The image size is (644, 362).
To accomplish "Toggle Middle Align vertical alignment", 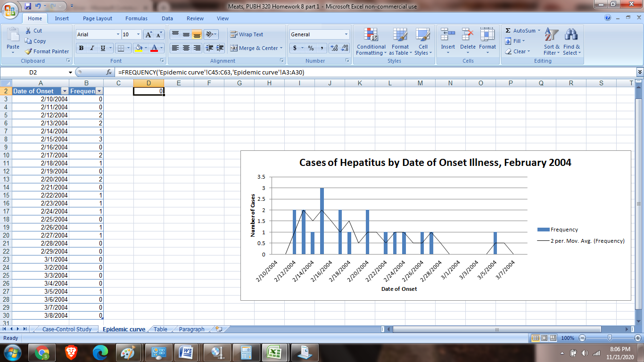I will (x=186, y=34).
